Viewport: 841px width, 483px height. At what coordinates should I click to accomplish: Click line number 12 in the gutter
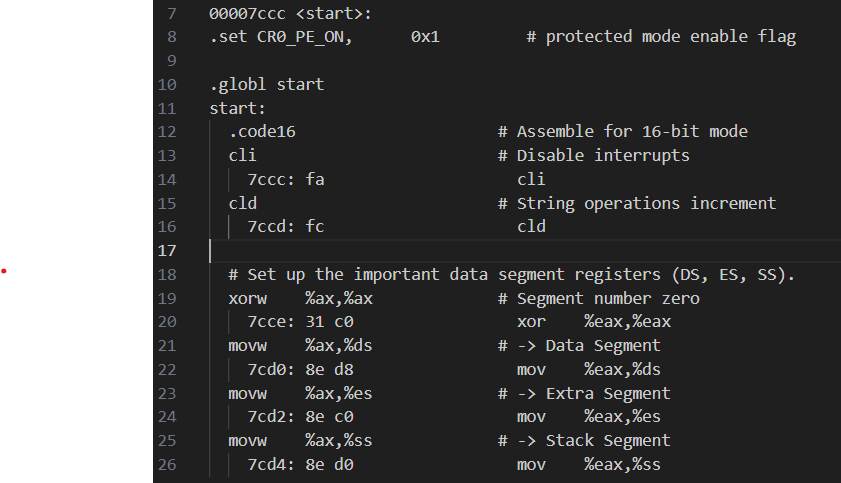(167, 131)
